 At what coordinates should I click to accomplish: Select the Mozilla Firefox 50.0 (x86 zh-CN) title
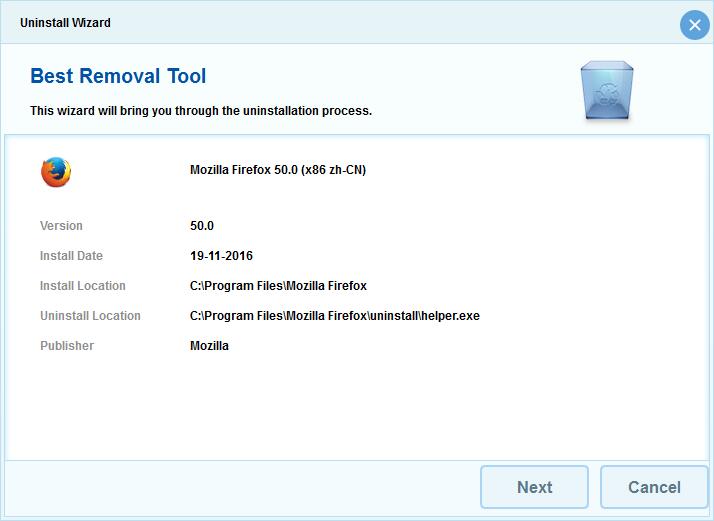click(x=278, y=170)
